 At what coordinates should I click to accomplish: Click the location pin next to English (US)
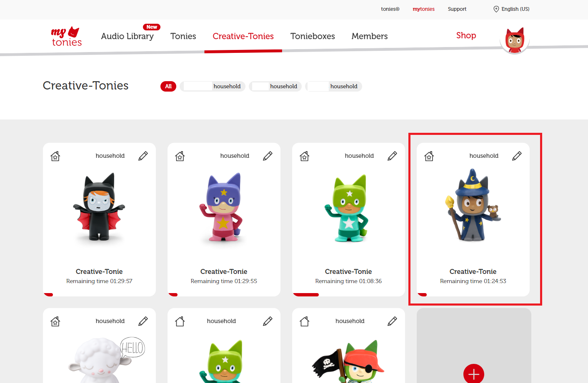[x=496, y=9]
